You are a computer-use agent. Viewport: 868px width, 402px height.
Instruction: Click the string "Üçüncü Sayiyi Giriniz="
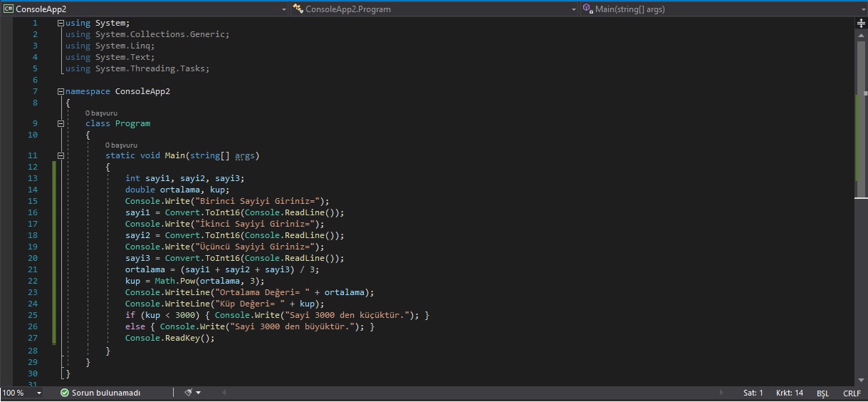257,247
